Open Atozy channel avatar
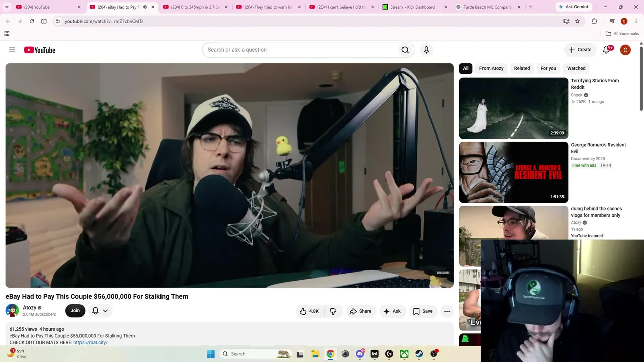This screenshot has width=644, height=362. click(12, 311)
